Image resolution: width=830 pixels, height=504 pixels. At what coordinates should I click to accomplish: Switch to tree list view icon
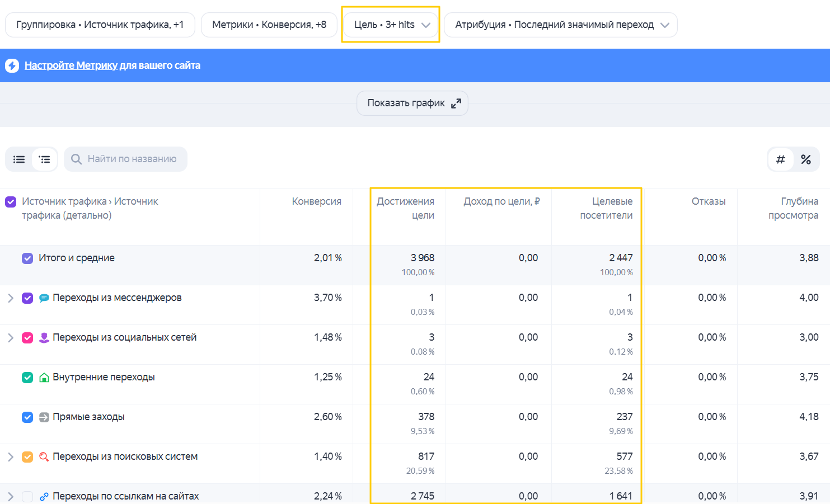point(45,159)
